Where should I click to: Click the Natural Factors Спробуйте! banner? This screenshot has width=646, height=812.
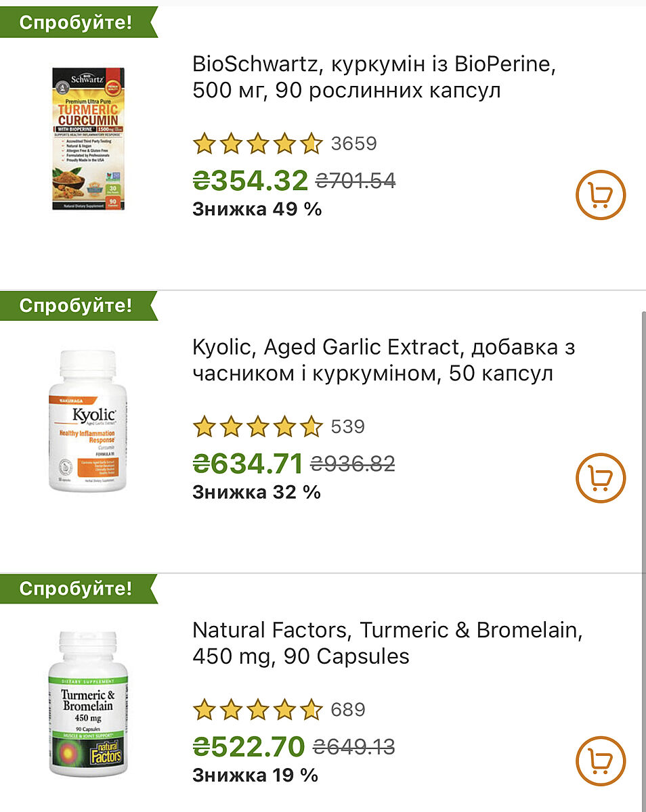point(76,588)
